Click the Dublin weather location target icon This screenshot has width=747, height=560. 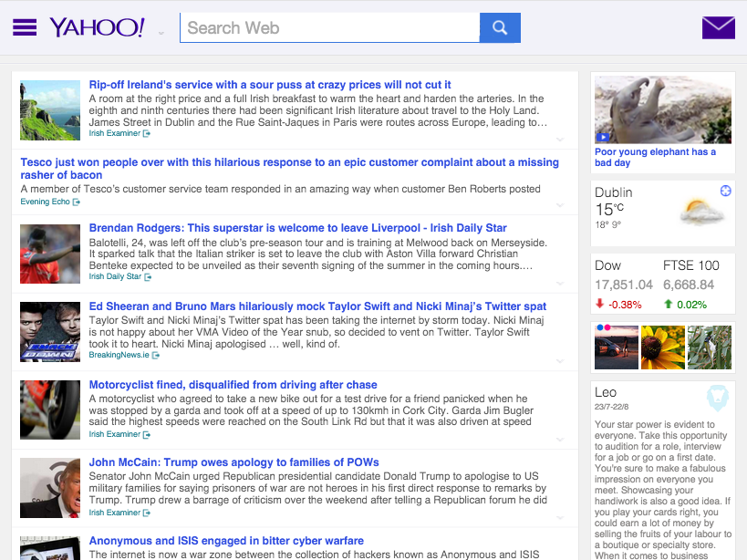pyautogui.click(x=725, y=191)
